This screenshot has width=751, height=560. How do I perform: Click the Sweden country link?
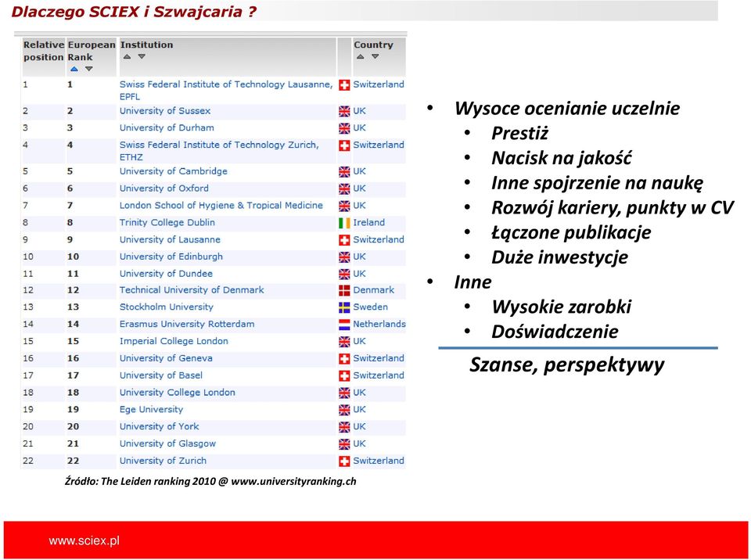(370, 307)
